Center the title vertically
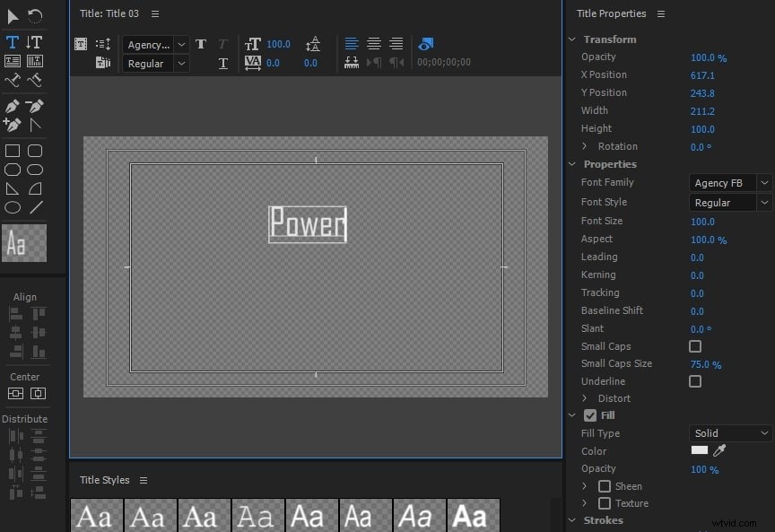775x532 pixels. click(37, 393)
